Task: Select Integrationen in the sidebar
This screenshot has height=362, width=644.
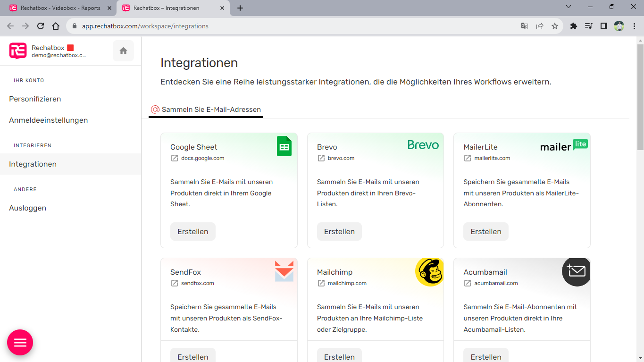Action: click(x=70, y=164)
